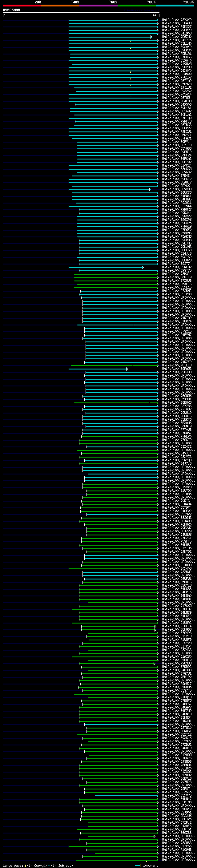This screenshot has height=868, width=197.
Task: Click the truncated cyan bar of Q8VX88
Action: (x=110, y=190)
